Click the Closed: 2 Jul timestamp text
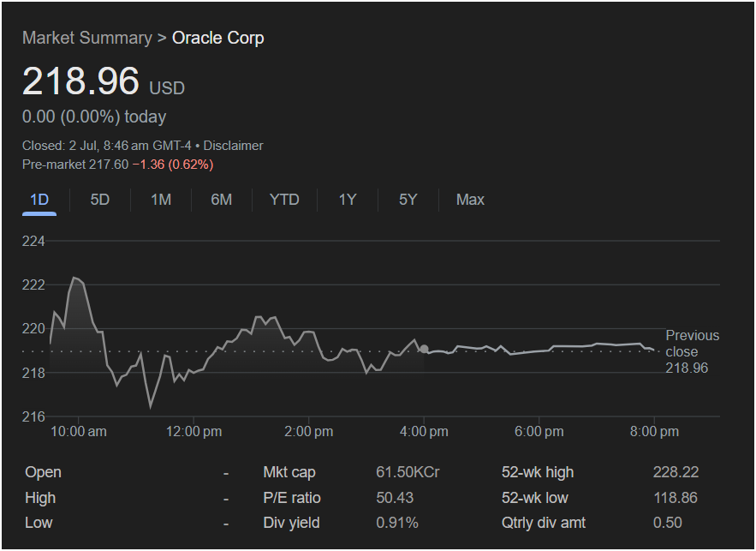Image resolution: width=756 pixels, height=551 pixels. [106, 146]
